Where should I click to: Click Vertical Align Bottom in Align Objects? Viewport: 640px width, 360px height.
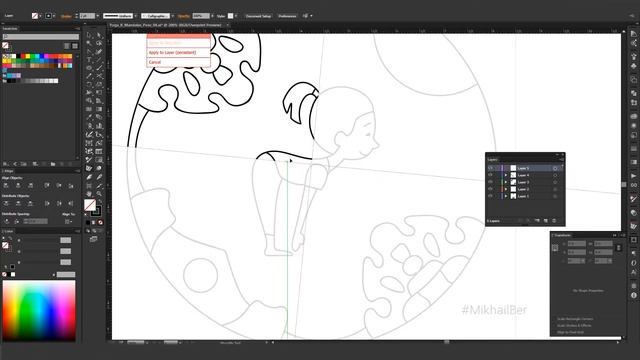[71, 186]
